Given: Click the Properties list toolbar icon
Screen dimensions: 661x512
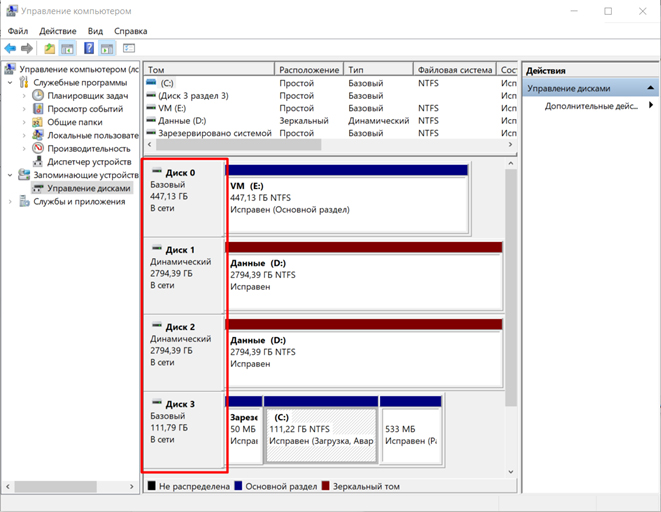Looking at the screenshot, I should point(129,48).
